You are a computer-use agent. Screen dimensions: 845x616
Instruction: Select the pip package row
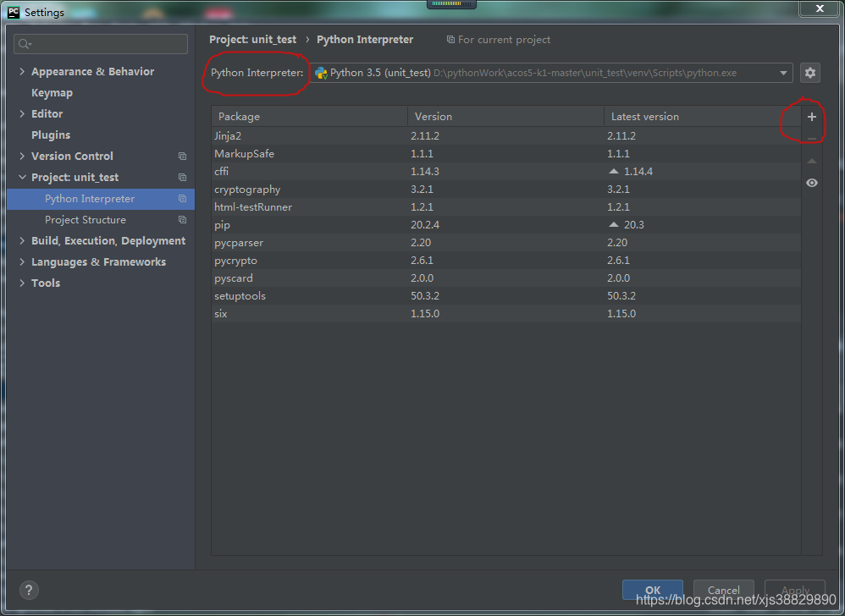tap(506, 224)
